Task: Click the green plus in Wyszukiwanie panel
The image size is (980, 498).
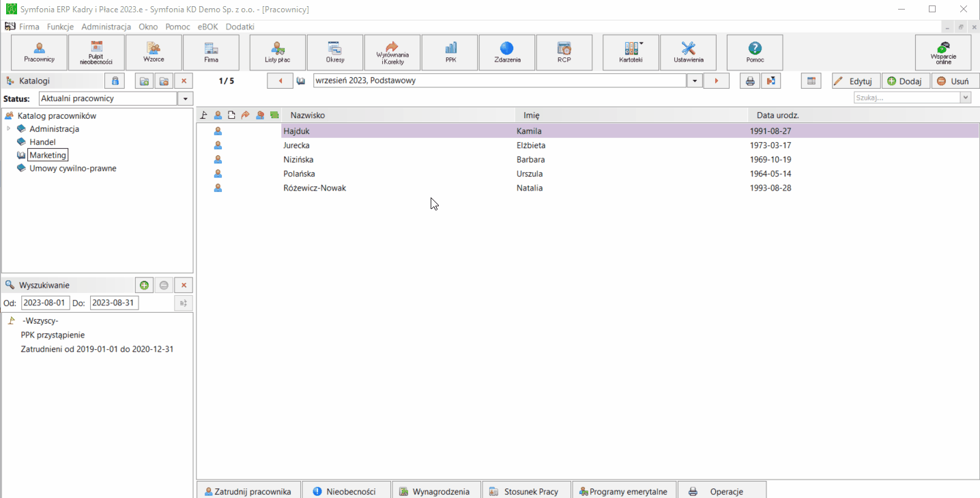Action: 144,285
